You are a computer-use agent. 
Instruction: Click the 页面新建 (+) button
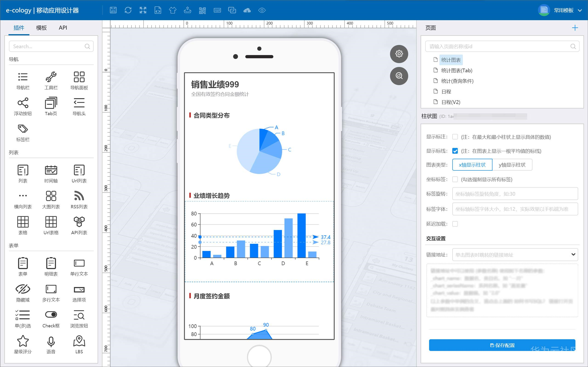coord(575,28)
